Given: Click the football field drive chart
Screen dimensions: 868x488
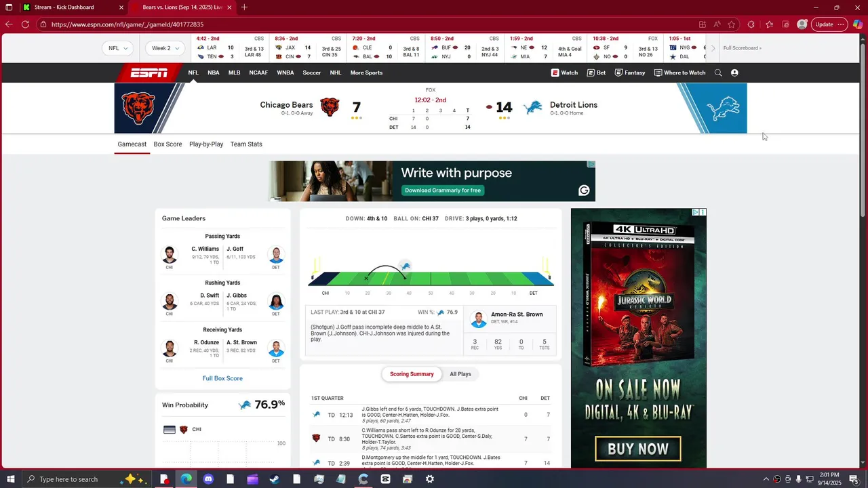Looking at the screenshot, I should (431, 278).
